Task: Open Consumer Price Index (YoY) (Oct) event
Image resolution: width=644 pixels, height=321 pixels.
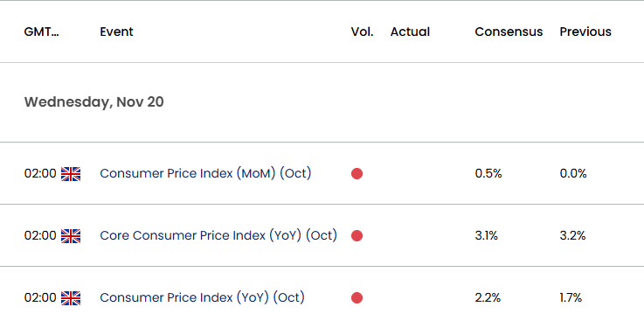Action: (x=202, y=297)
